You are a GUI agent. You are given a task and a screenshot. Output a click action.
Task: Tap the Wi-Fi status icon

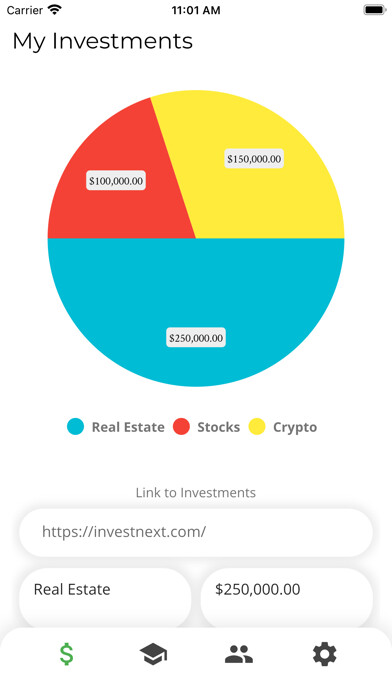55,10
